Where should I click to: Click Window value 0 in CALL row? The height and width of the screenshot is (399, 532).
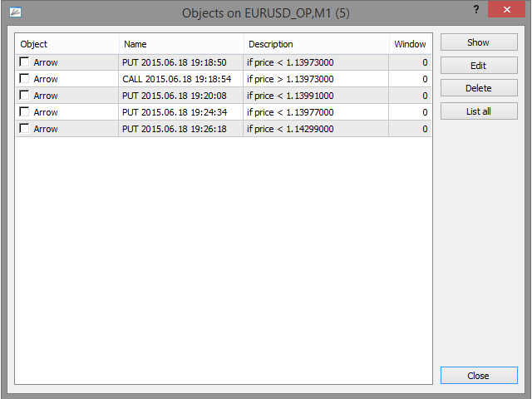(425, 79)
